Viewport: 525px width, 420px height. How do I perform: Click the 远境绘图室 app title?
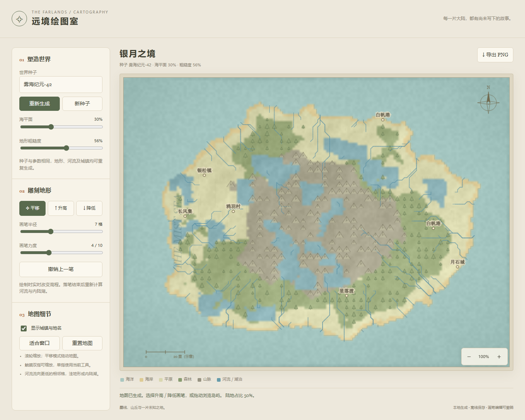55,22
